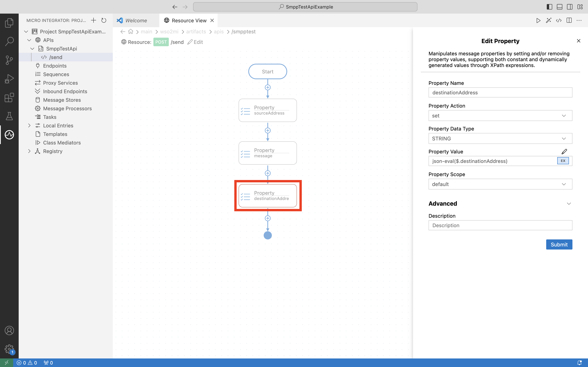Edit Property Value using the pencil icon
Viewport: 588px width, 367px height.
pyautogui.click(x=565, y=151)
